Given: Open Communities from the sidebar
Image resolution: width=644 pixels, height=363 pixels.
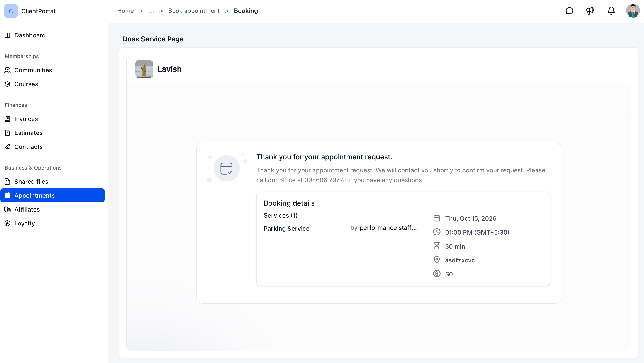Looking at the screenshot, I should [x=53, y=70].
